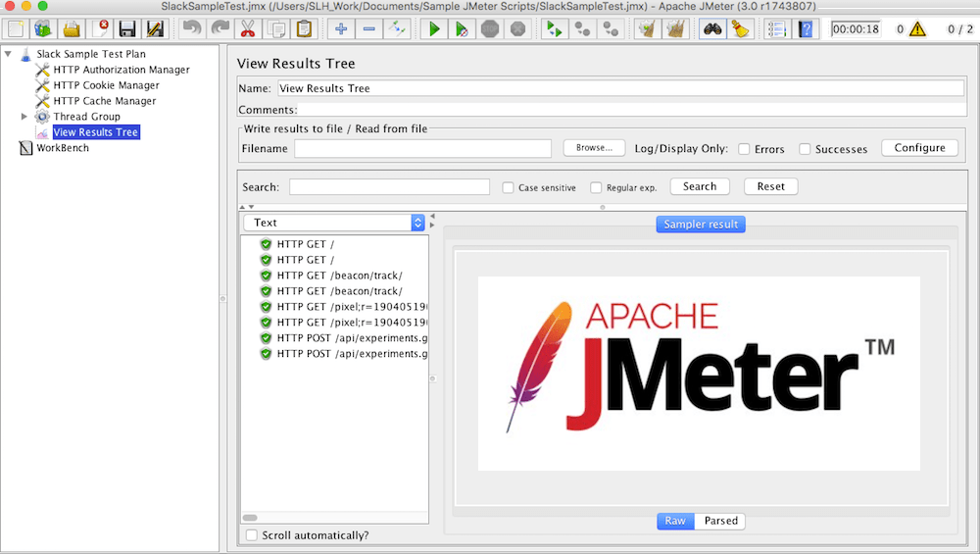Cut selection with the scissors icon
The height and width of the screenshot is (554, 980).
pyautogui.click(x=248, y=28)
